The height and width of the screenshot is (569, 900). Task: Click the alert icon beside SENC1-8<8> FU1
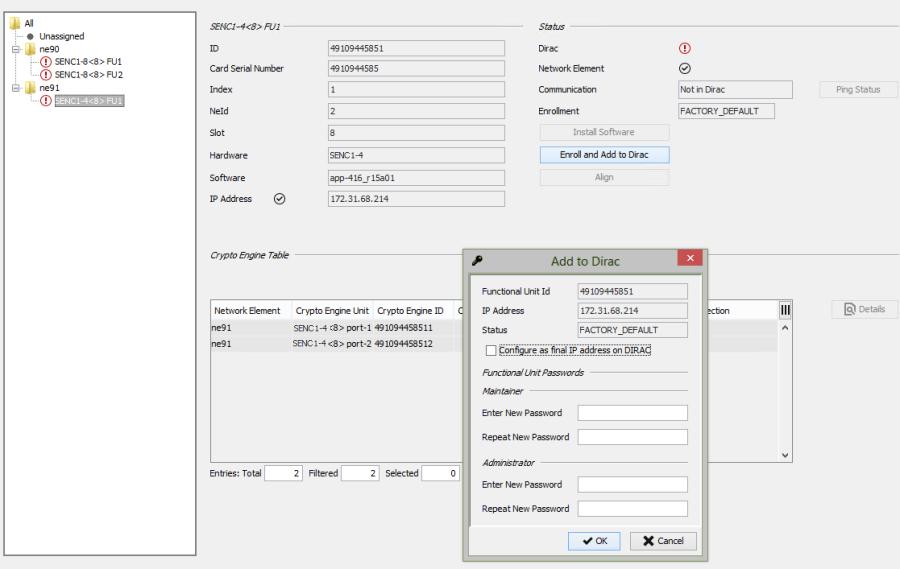46,62
